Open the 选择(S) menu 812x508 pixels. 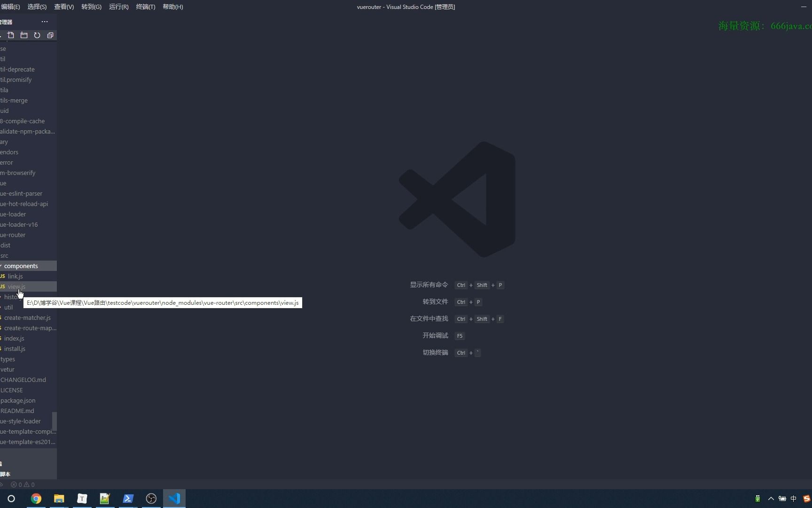(x=37, y=7)
